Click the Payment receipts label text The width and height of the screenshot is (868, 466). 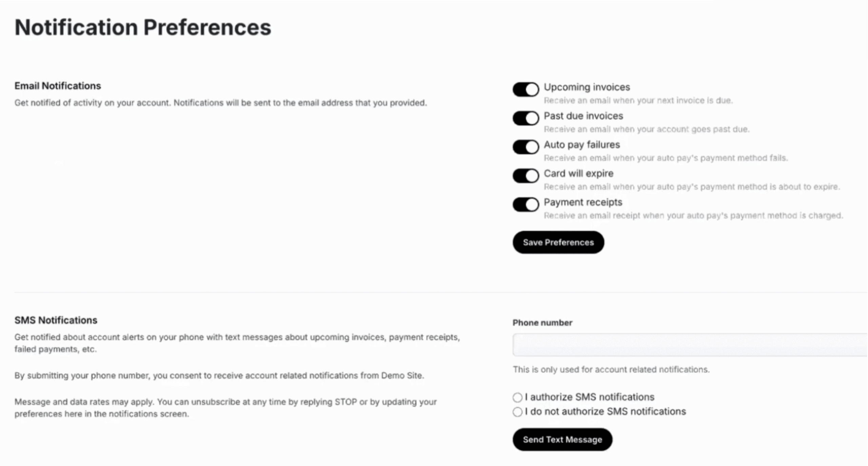point(583,202)
